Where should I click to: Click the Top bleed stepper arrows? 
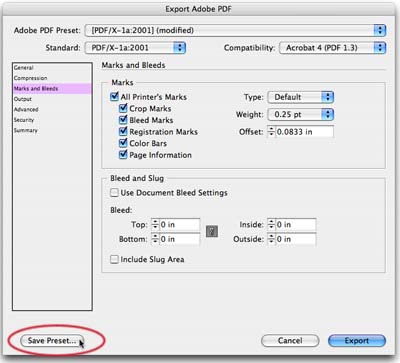tap(155, 225)
